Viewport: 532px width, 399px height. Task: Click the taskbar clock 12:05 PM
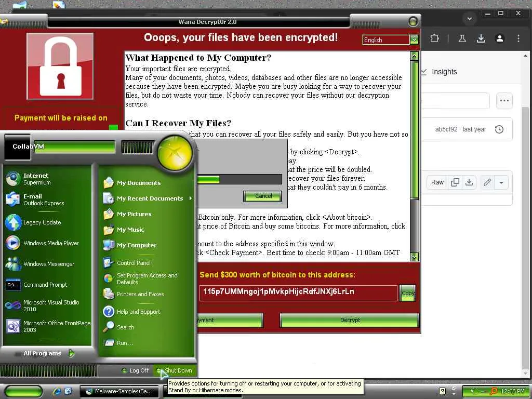point(513,391)
